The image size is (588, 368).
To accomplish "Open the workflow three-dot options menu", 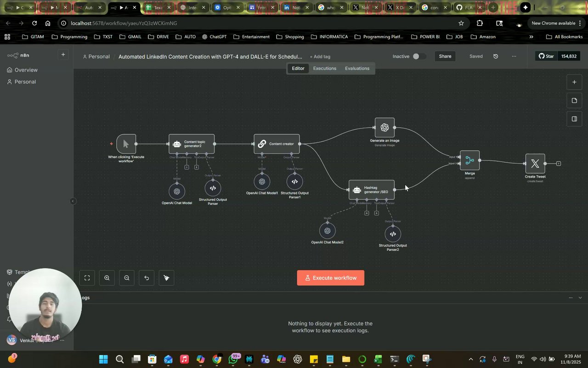I will [514, 56].
